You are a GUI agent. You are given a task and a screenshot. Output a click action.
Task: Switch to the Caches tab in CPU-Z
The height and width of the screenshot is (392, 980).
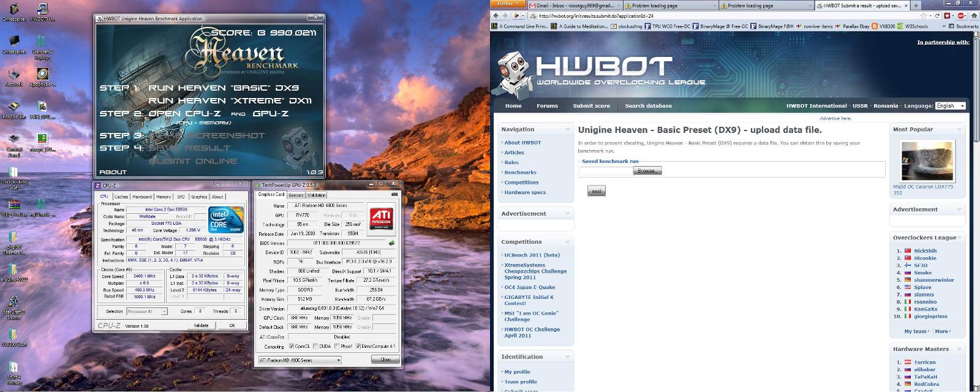(121, 197)
